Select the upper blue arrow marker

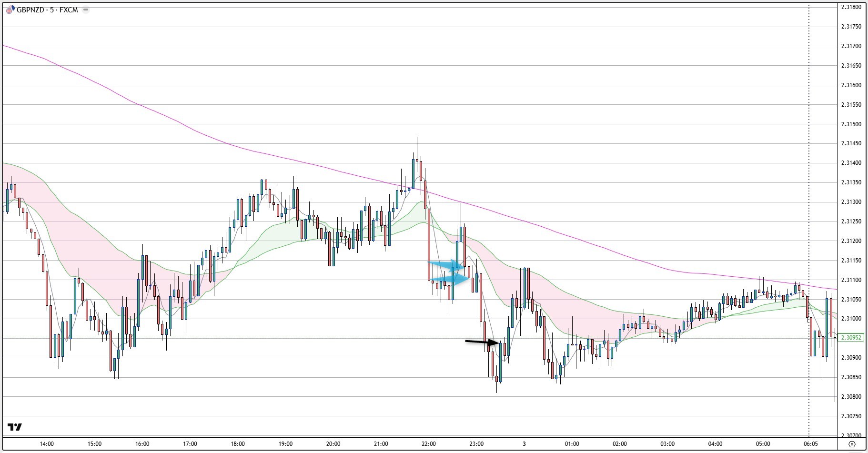(447, 265)
